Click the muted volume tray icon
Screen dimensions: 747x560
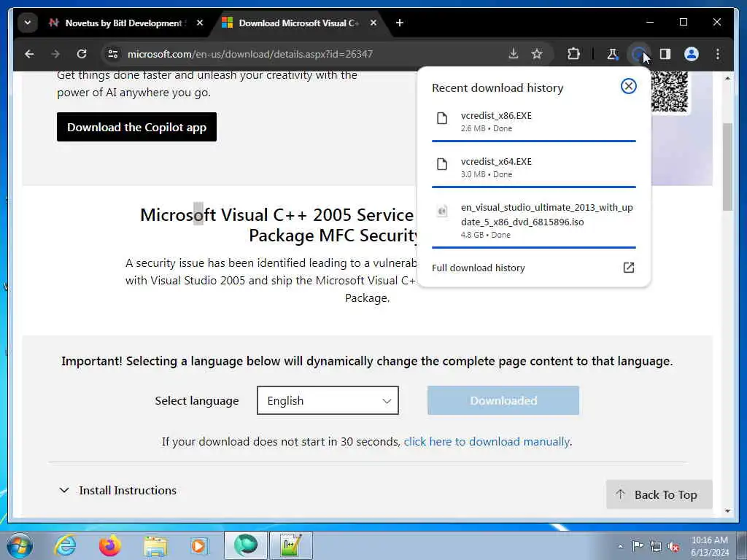coord(673,546)
